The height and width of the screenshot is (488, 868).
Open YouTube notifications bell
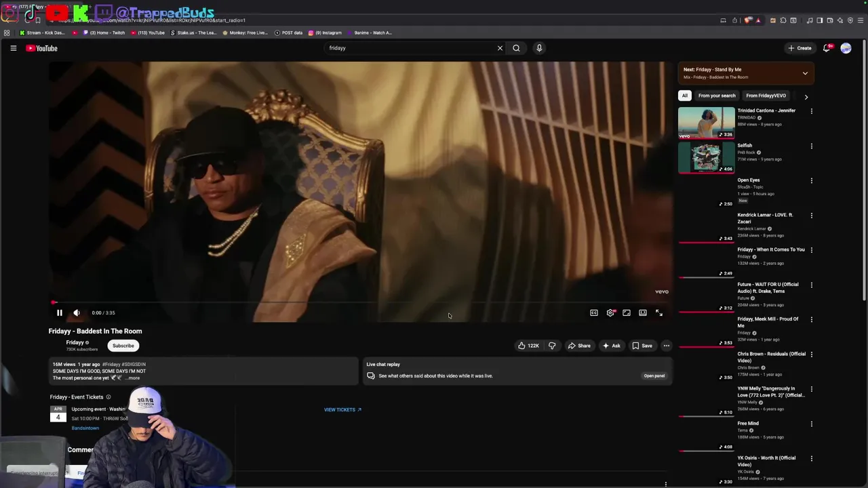827,48
